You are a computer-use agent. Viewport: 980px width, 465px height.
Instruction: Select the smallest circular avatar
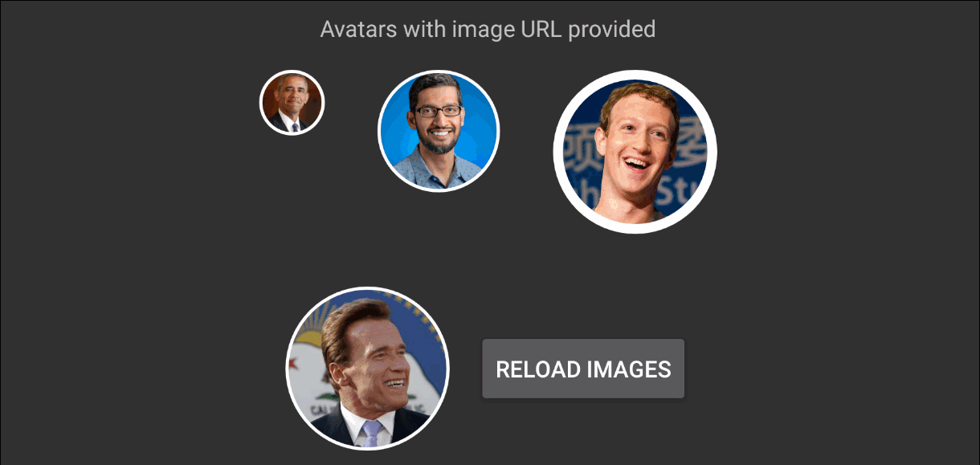292,103
